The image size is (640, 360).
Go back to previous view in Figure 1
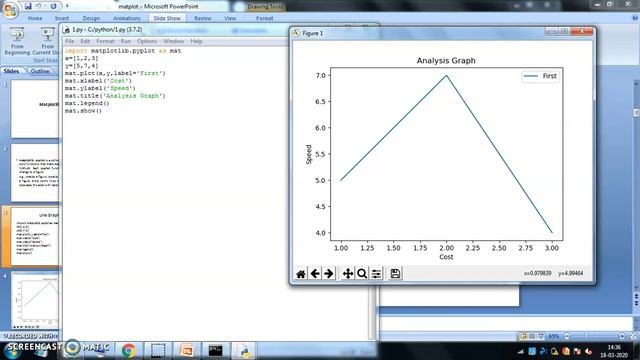coord(315,273)
